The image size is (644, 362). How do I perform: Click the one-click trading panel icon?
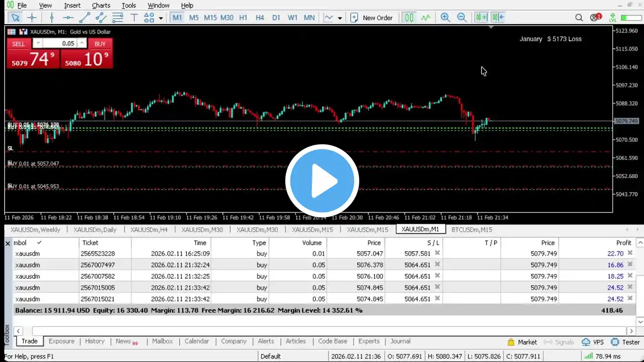pos(11,32)
